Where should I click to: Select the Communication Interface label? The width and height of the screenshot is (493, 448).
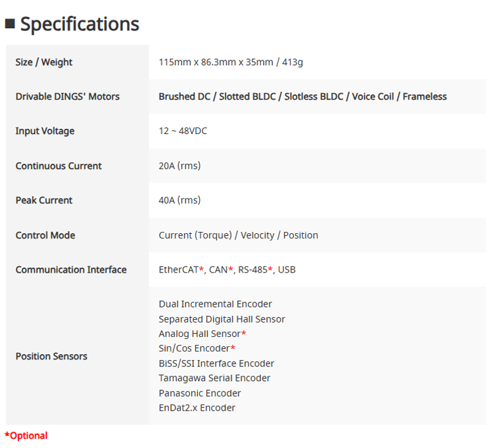pyautogui.click(x=71, y=270)
